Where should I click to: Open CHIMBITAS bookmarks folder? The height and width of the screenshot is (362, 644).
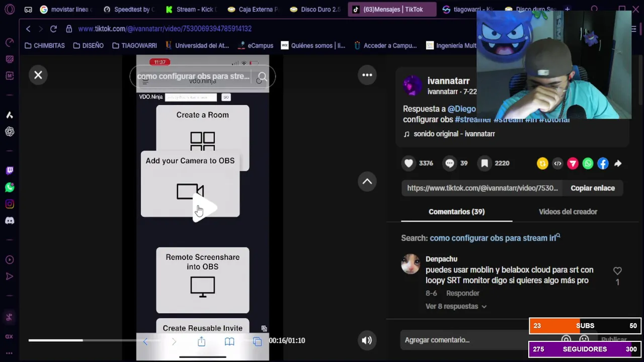click(x=44, y=45)
